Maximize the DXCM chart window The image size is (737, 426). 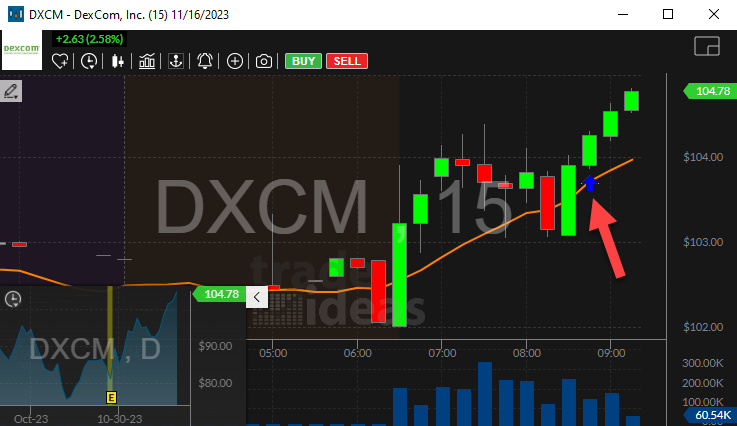coord(667,14)
